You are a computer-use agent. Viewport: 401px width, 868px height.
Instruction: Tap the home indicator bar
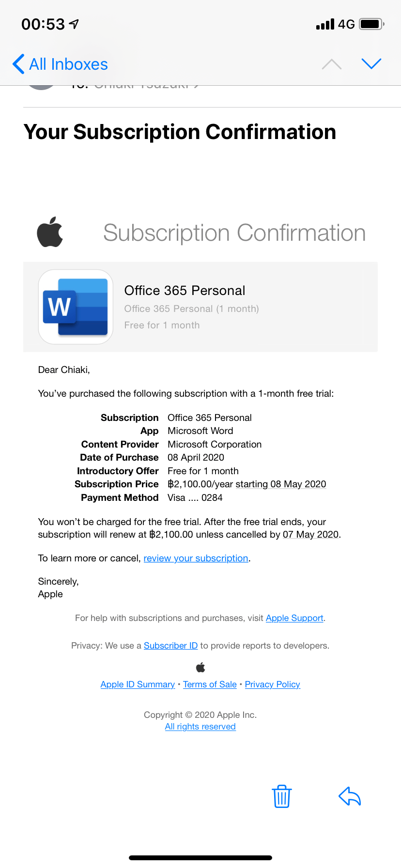[200, 857]
